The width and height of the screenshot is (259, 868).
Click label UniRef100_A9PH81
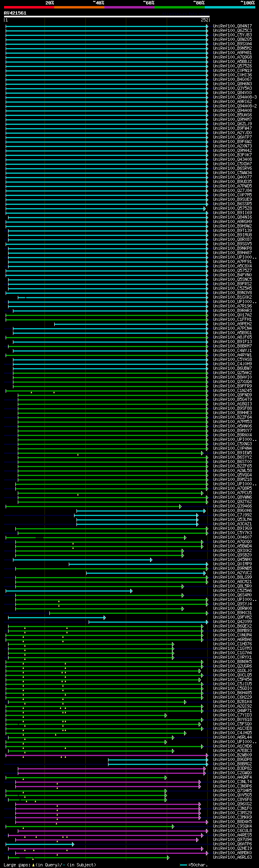(232, 53)
